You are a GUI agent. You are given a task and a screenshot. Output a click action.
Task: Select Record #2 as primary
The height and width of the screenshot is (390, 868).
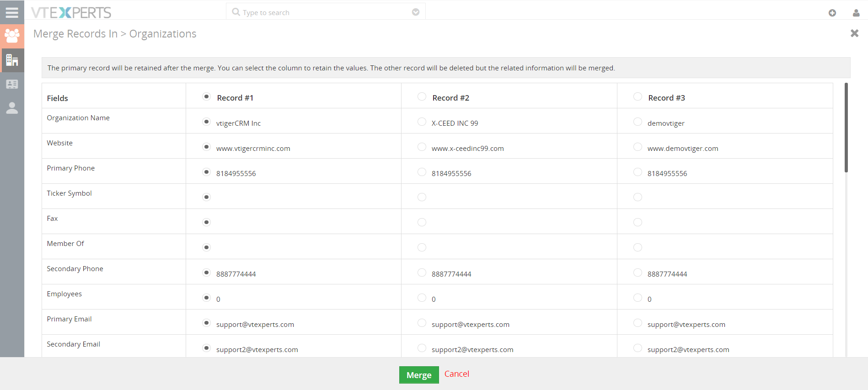(x=422, y=96)
